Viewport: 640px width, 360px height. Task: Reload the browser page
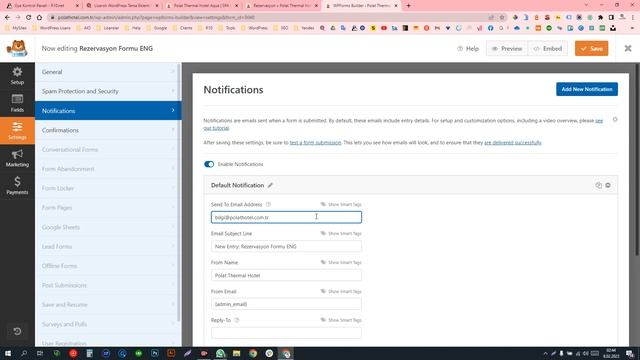tap(28, 17)
